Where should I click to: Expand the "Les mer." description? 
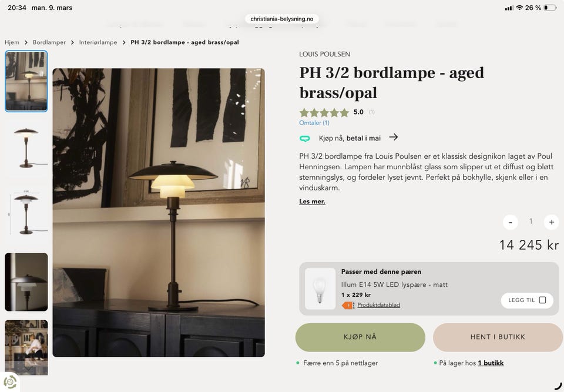coord(312,201)
